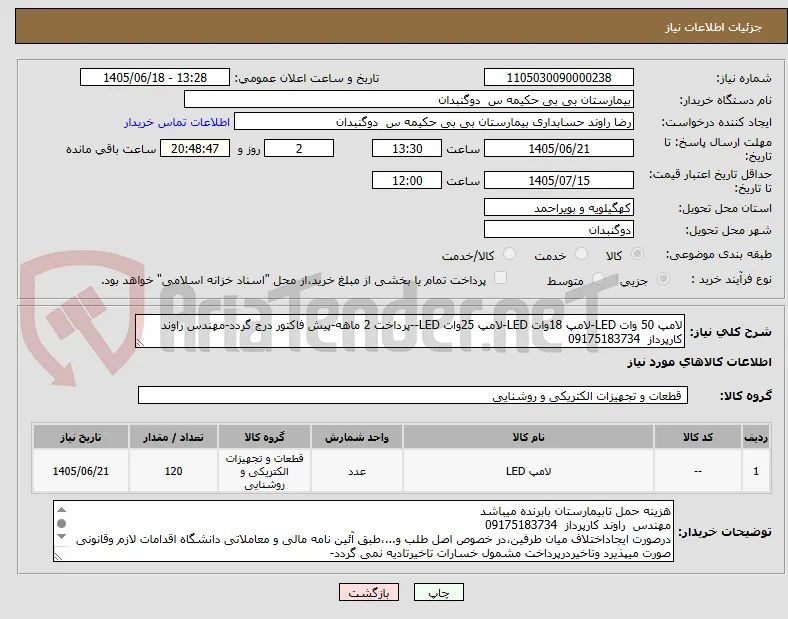
Task: Click resize grip of buyer notes box
Action: (58, 556)
